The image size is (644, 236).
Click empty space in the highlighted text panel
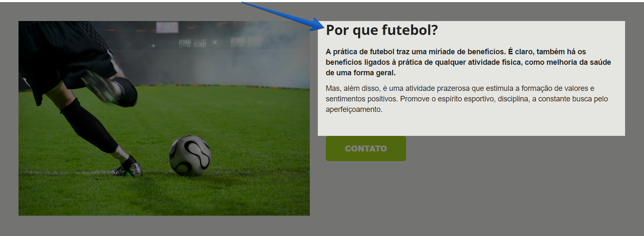(x=504, y=124)
